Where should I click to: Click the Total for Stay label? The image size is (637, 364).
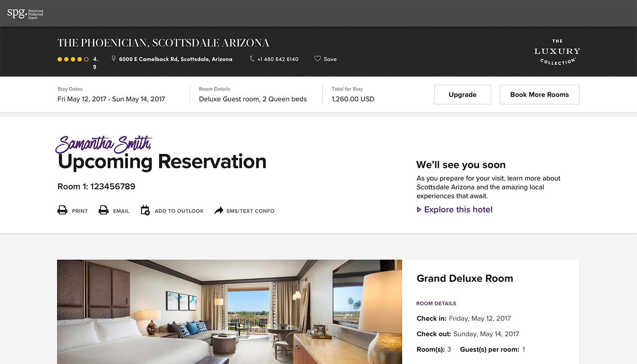pos(347,89)
